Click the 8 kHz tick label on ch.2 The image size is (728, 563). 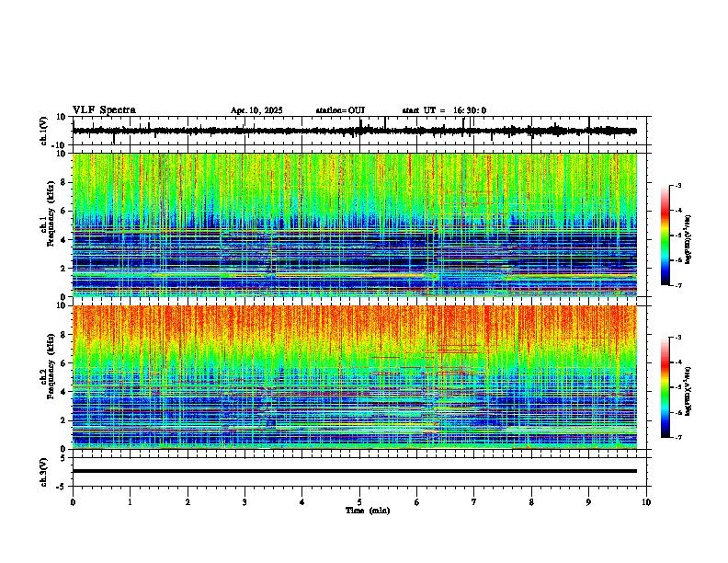tap(64, 335)
